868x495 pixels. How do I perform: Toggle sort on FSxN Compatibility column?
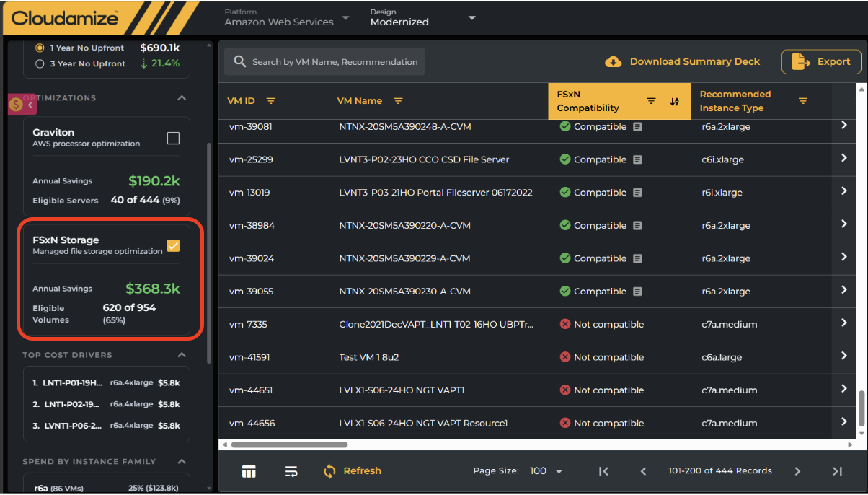coord(675,102)
